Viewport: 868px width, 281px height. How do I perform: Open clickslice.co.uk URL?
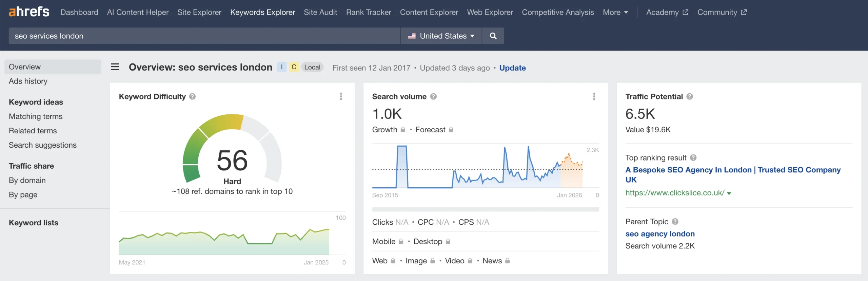(675, 193)
